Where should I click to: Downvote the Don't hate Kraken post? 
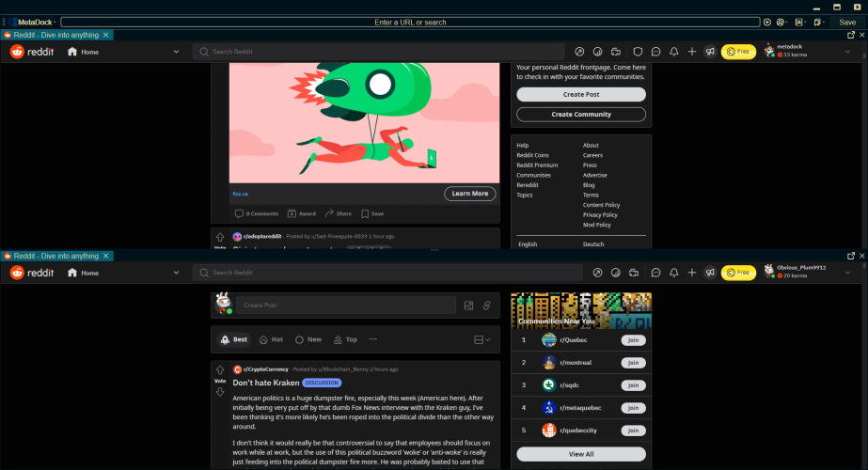coord(220,392)
